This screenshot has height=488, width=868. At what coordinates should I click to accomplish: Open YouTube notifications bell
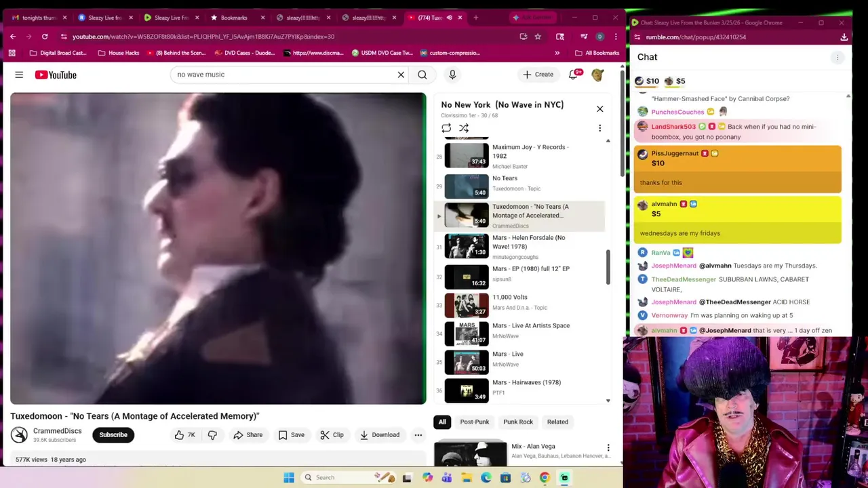[574, 75]
